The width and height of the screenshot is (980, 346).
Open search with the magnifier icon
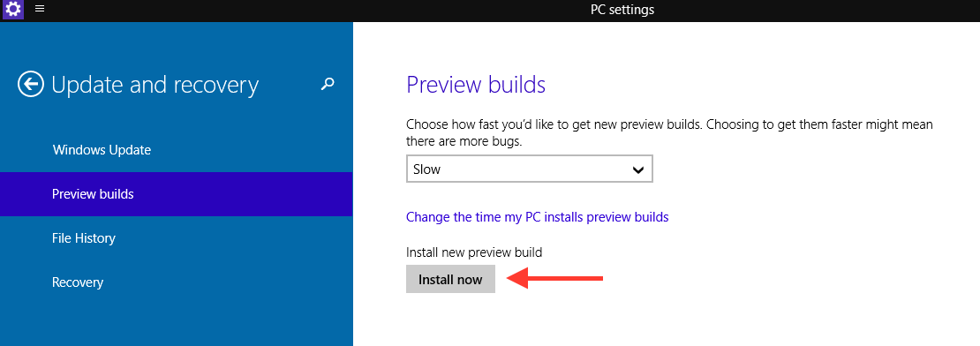click(328, 84)
